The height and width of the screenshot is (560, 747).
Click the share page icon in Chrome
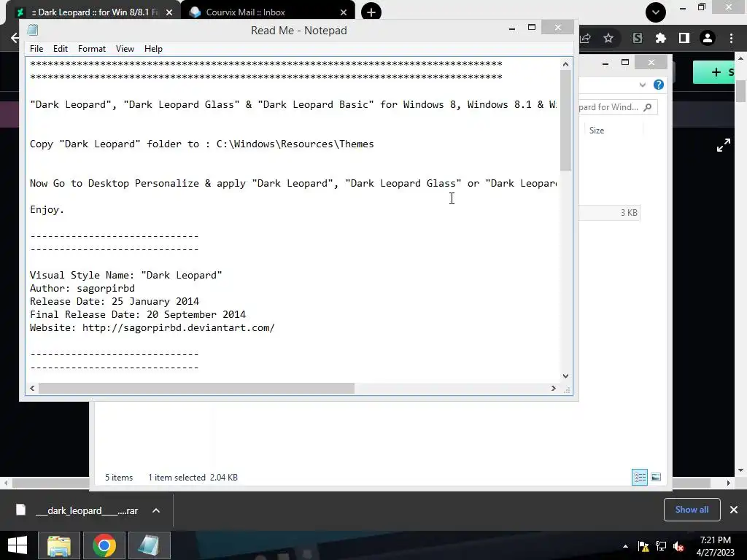point(586,38)
